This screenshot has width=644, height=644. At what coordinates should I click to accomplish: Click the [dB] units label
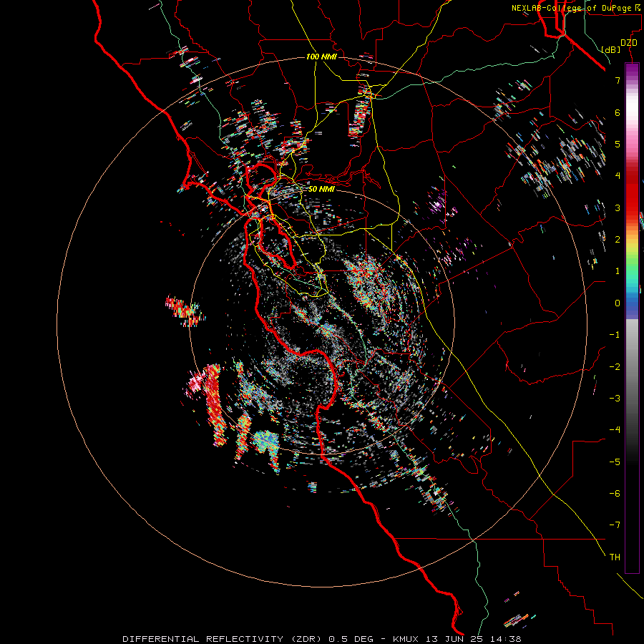coord(611,49)
